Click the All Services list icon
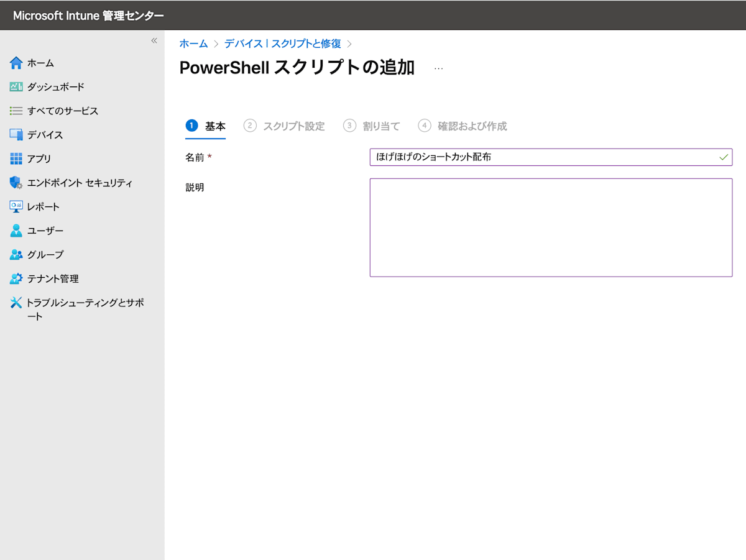746x560 pixels. point(16,111)
